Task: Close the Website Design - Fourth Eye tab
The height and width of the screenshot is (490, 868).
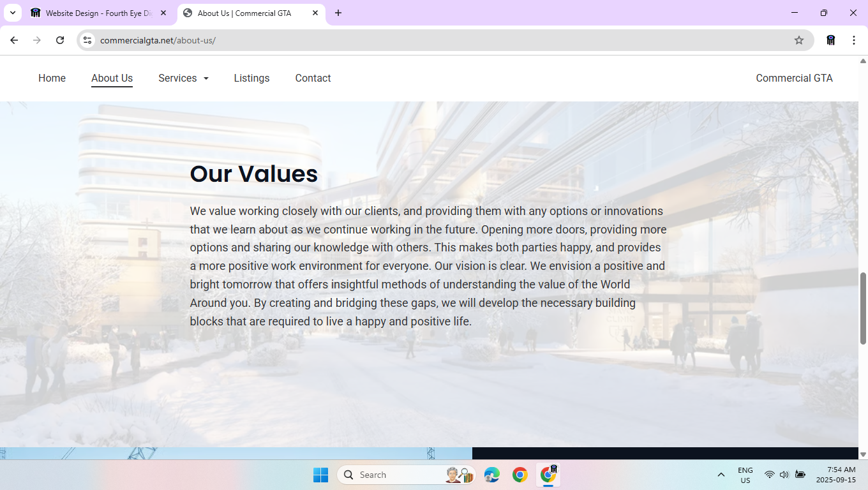Action: coord(163,13)
